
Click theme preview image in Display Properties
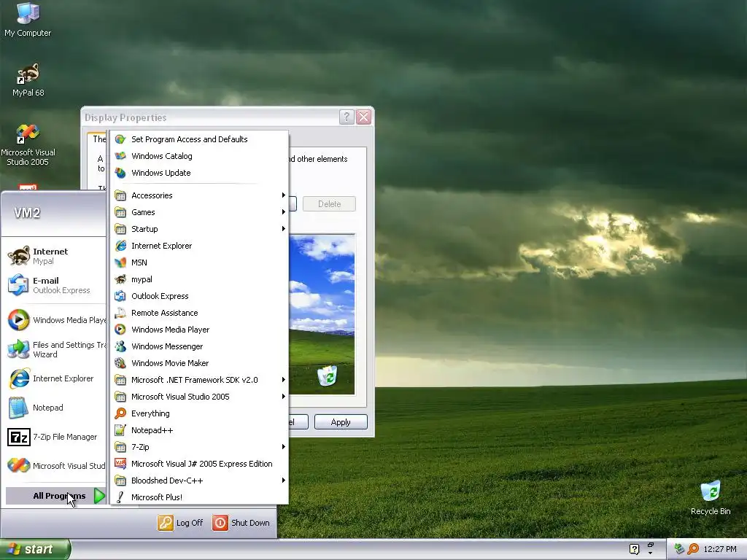coord(322,314)
